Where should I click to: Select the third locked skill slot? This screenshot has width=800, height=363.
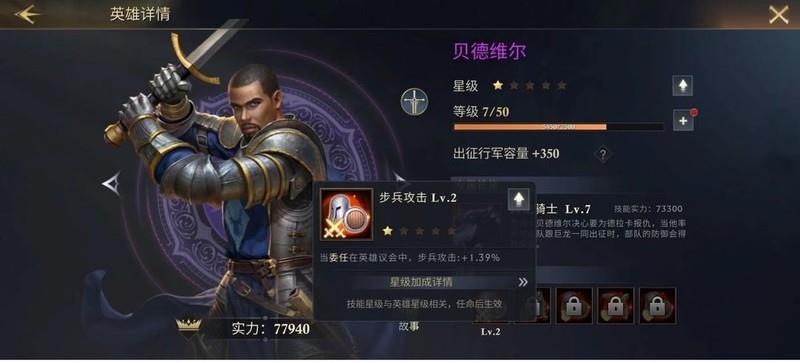[x=574, y=306]
